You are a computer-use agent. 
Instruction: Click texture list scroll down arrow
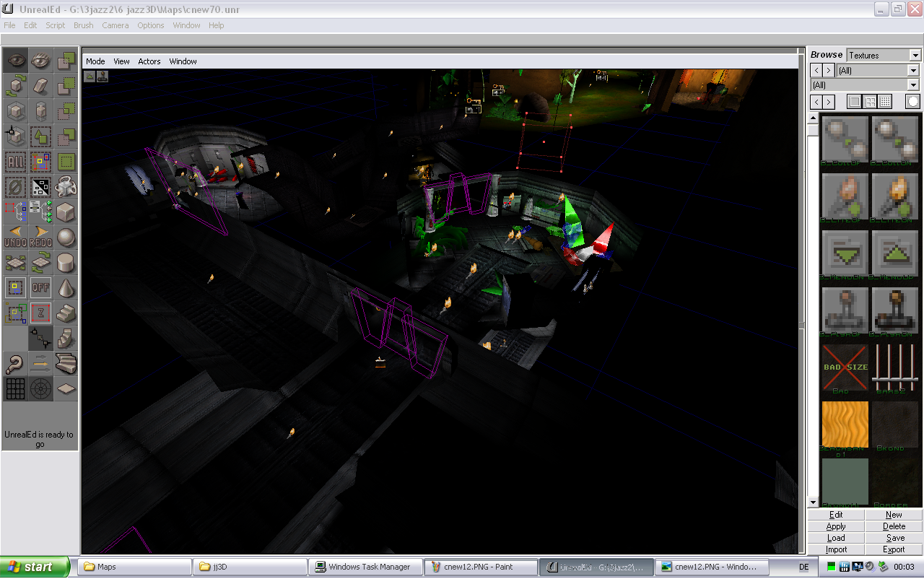point(813,502)
